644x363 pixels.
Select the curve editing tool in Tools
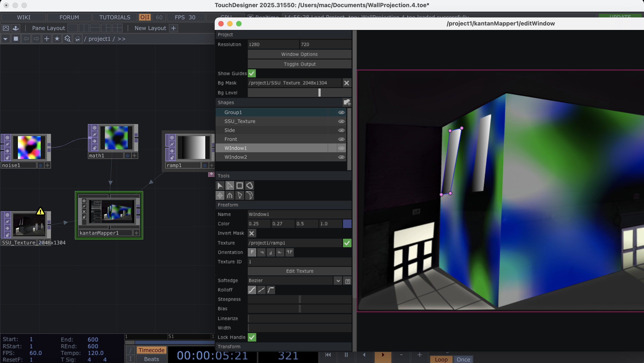coord(249,195)
